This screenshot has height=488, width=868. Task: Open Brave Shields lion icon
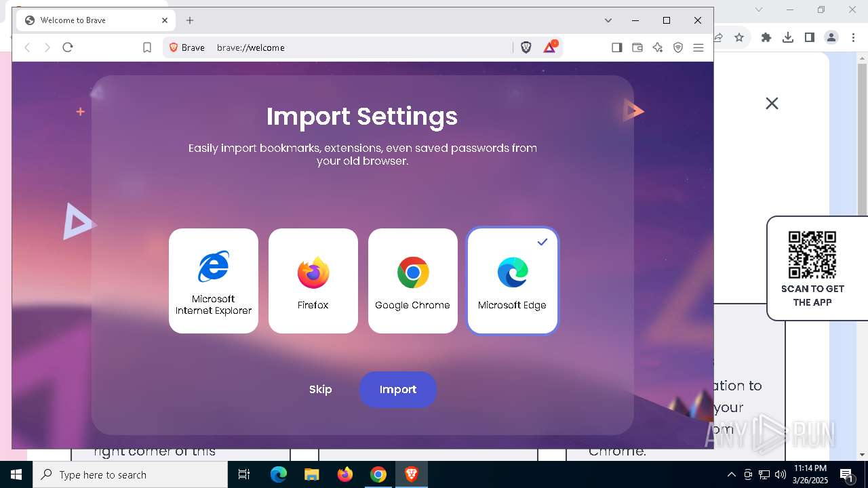526,47
